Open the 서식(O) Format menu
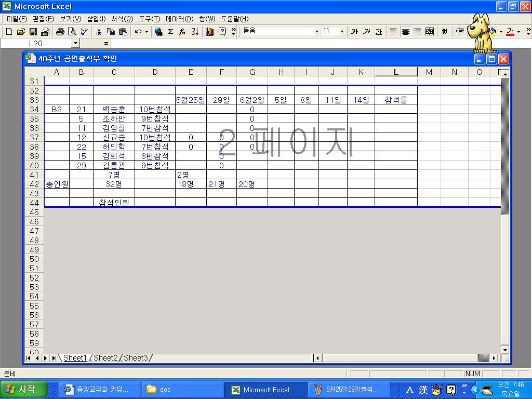 click(122, 19)
